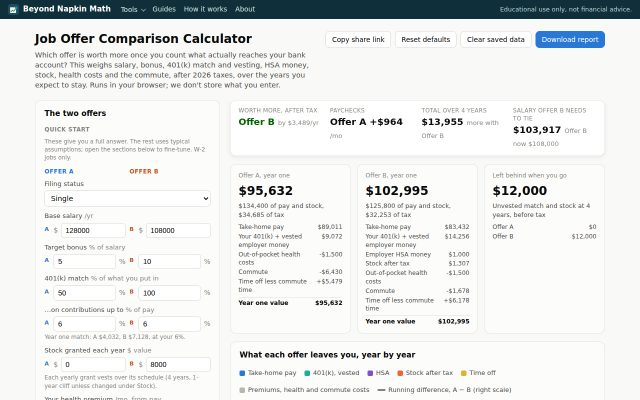Toggle Time off legend series
640x400 pixels.
[478, 373]
